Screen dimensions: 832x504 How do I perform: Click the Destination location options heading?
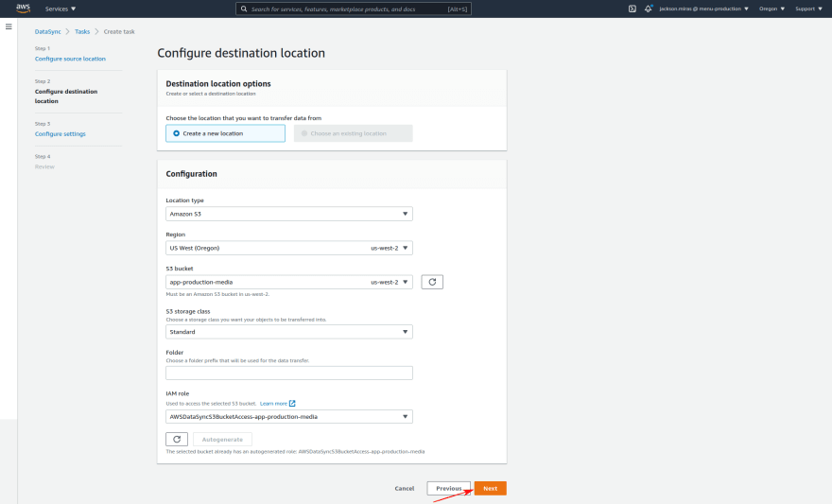pos(218,84)
